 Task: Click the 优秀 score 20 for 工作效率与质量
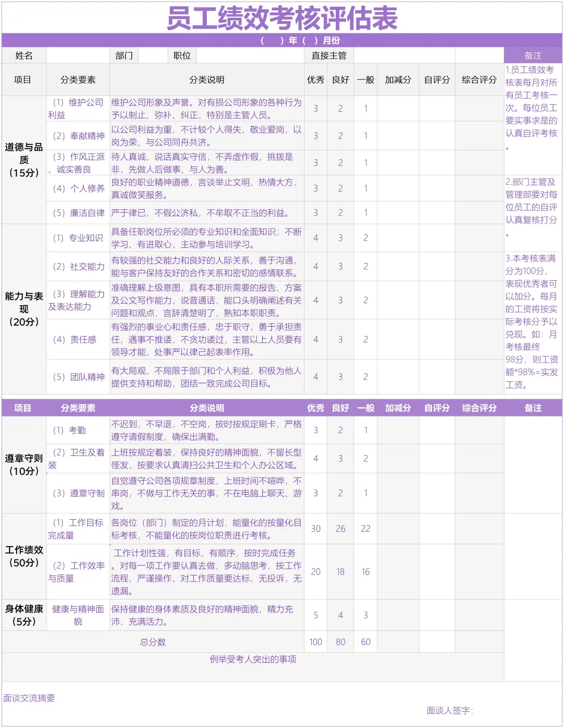[316, 572]
